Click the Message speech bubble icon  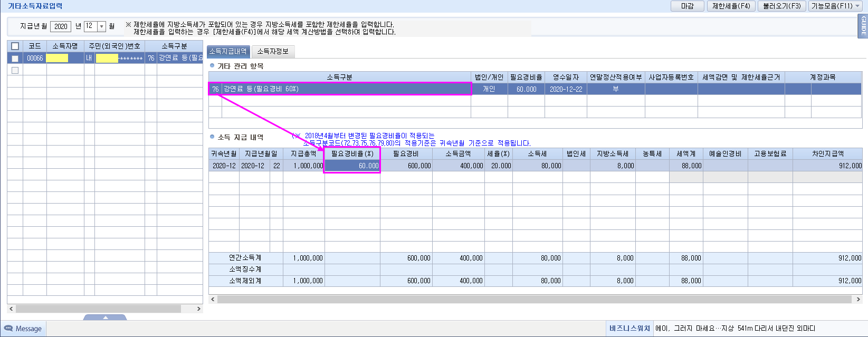pos(8,329)
